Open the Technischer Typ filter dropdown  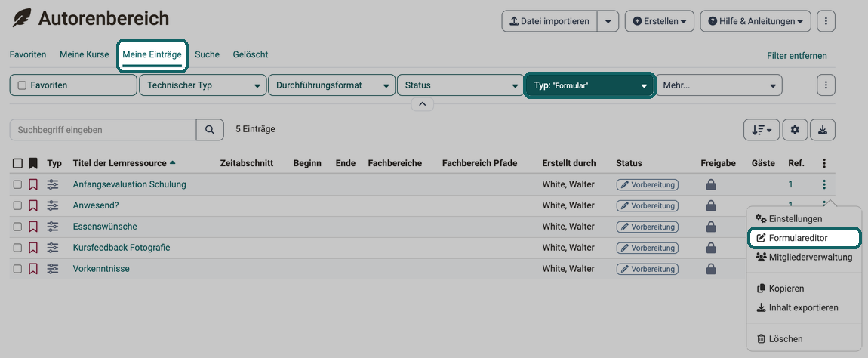202,85
